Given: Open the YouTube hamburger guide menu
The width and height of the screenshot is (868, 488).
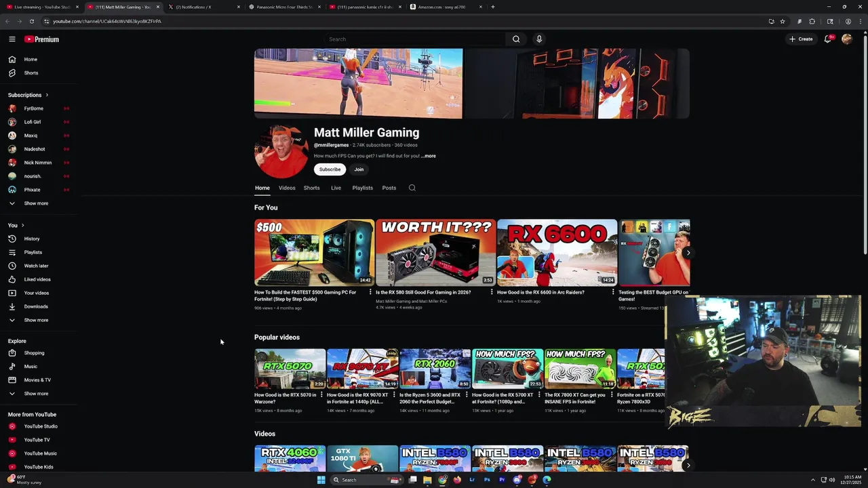Looking at the screenshot, I should [12, 39].
